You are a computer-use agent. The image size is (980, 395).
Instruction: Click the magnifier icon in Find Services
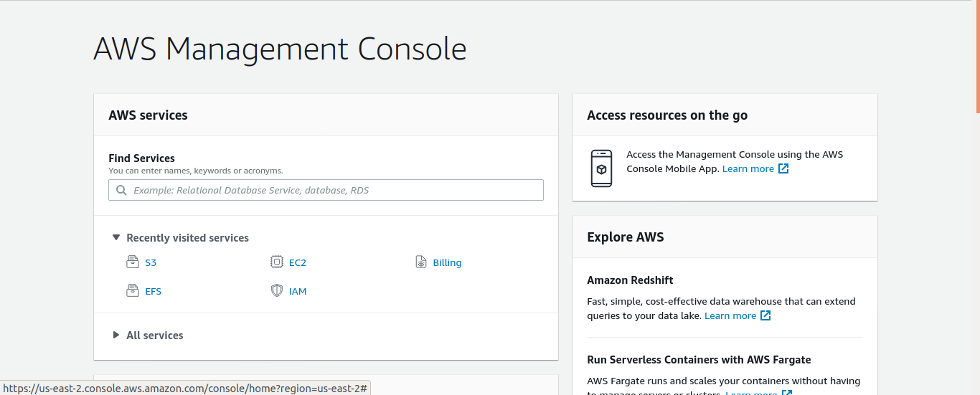[x=121, y=190]
